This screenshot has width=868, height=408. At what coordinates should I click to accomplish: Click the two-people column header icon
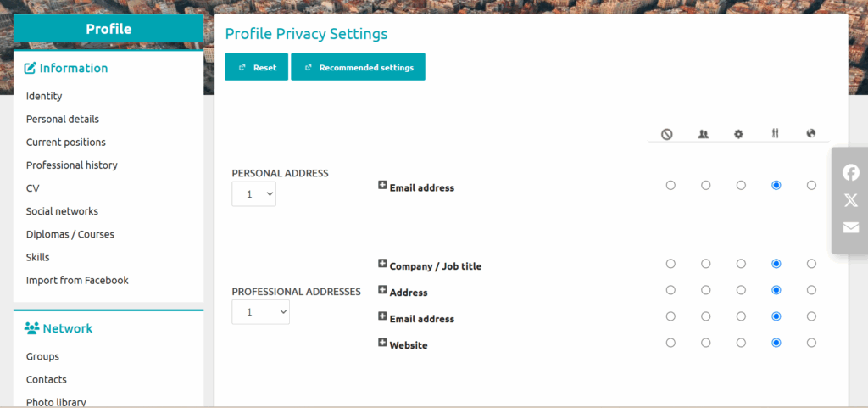click(x=703, y=134)
